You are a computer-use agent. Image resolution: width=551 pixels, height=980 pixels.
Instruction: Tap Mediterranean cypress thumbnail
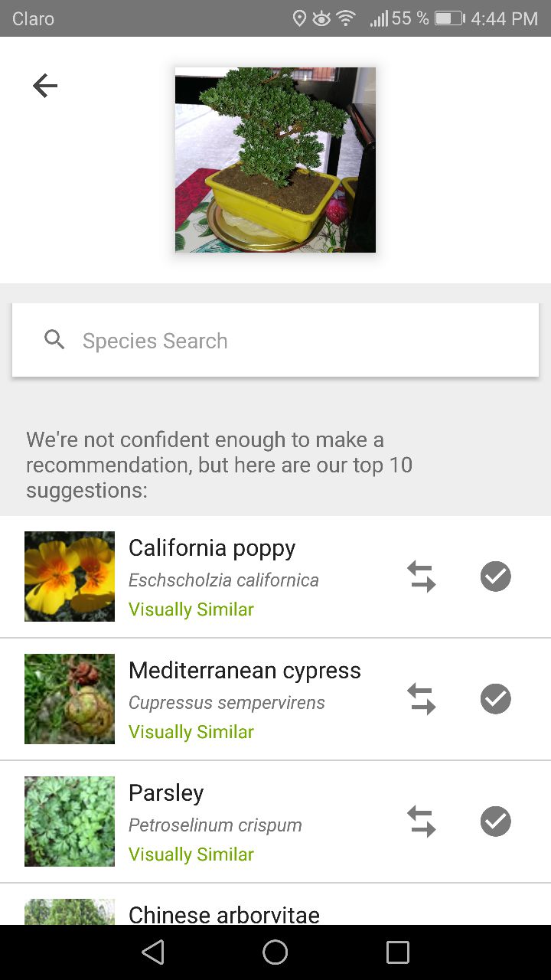pos(70,699)
